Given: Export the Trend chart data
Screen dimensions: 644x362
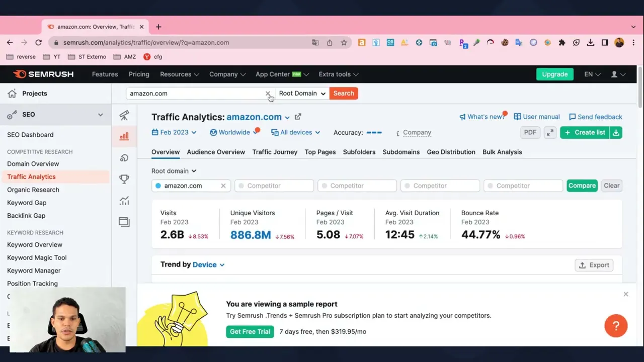Looking at the screenshot, I should (594, 265).
